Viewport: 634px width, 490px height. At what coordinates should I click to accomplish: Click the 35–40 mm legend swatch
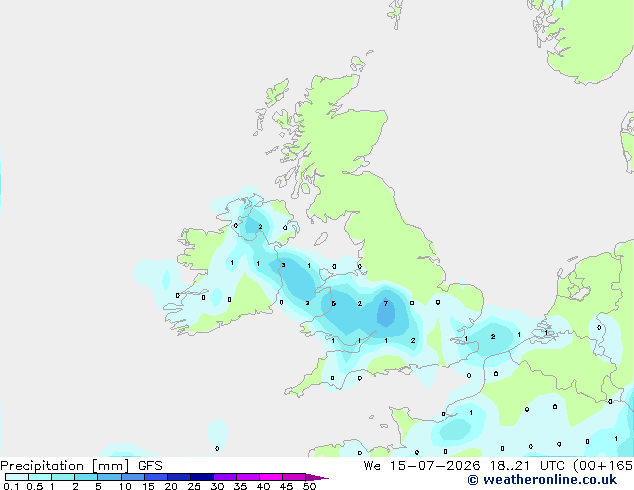[248, 477]
